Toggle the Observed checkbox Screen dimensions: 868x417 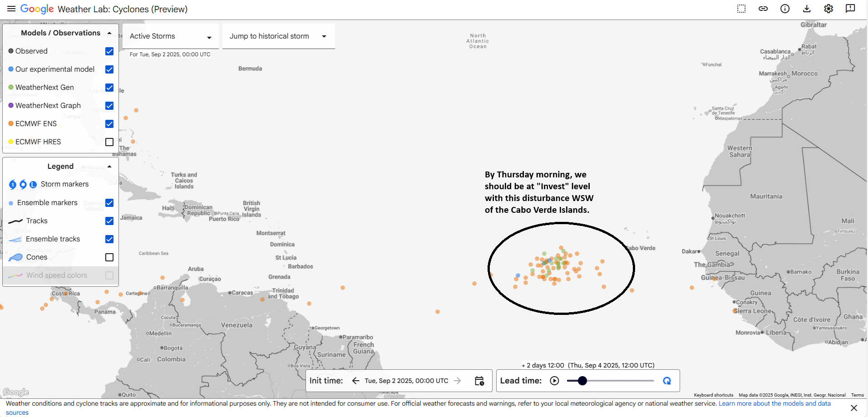coord(109,51)
